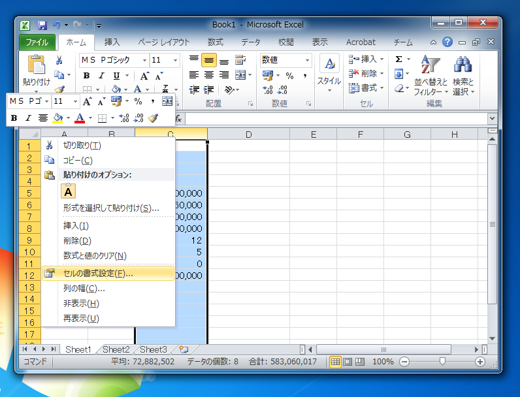
Task: Click the zoom slider handle in status bar
Action: [x=442, y=362]
